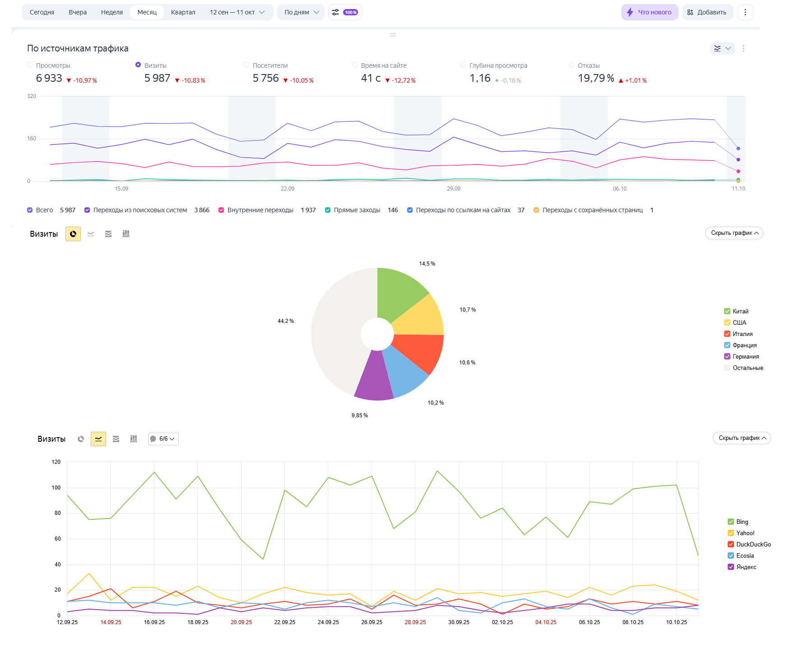
Task: Switch first Визиты widget to line chart
Action: (91, 234)
